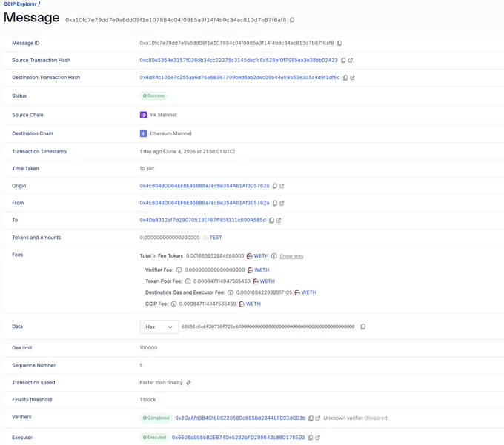The image size is (504, 445).
Task: Open the Origin address link
Action: [205, 186]
